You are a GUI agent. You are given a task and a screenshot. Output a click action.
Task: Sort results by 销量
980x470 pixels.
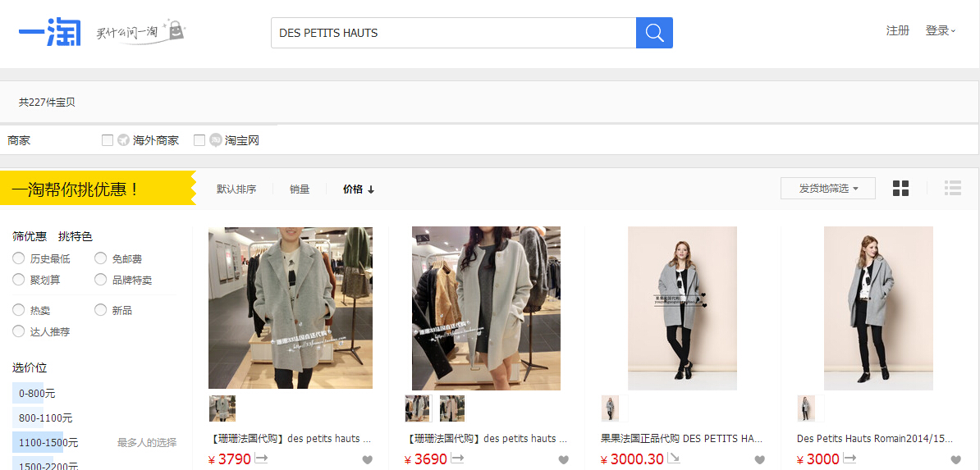[x=300, y=189]
